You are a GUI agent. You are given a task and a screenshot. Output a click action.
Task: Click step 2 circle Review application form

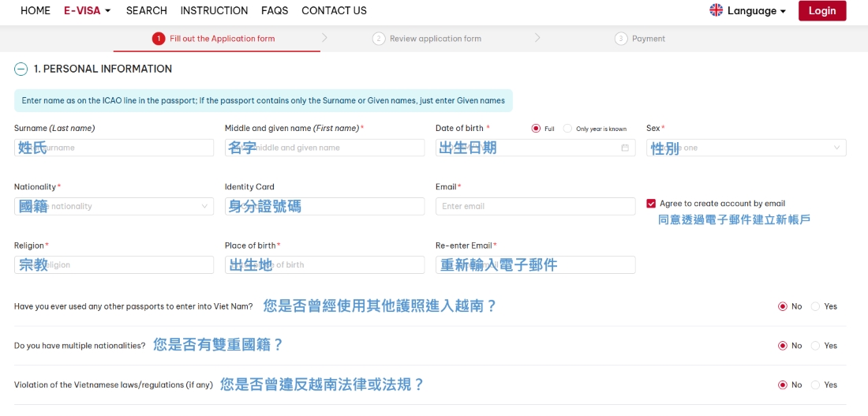(x=379, y=39)
